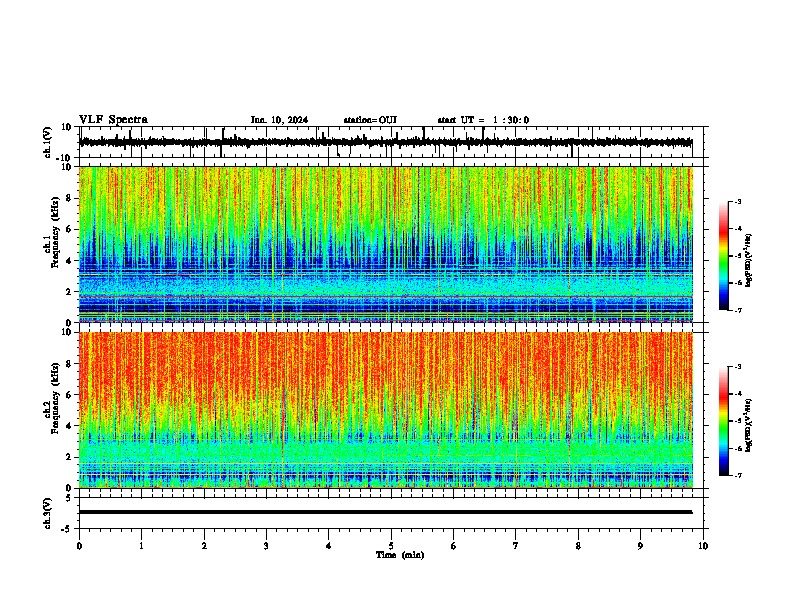Click the "-3" label on ch.2 color bar

737,367
